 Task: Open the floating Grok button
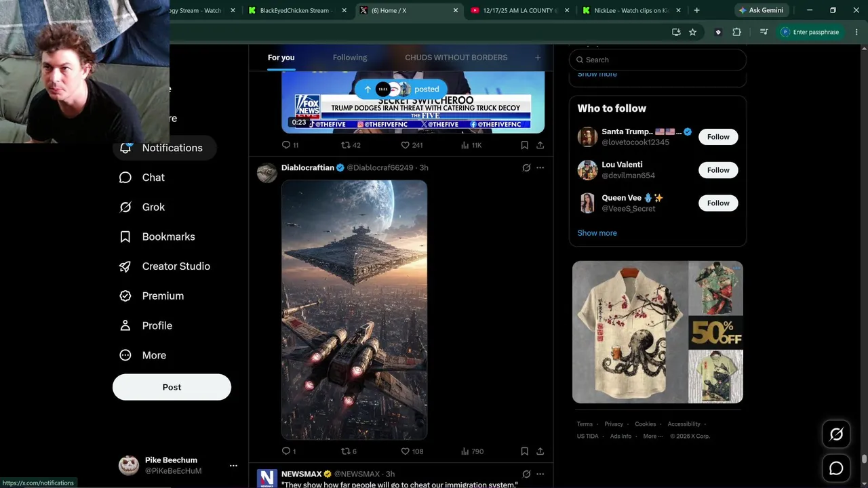pyautogui.click(x=836, y=434)
